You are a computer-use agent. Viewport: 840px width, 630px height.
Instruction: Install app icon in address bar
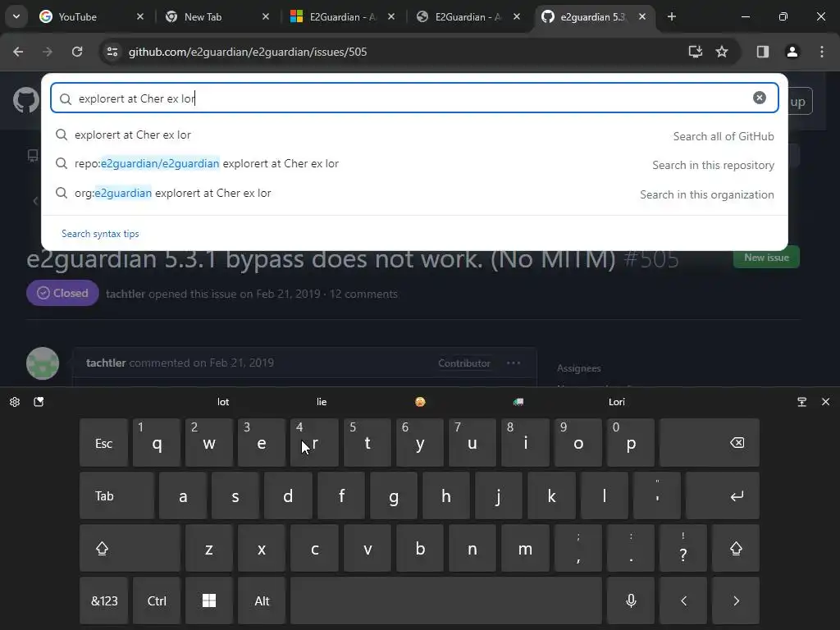(x=696, y=52)
